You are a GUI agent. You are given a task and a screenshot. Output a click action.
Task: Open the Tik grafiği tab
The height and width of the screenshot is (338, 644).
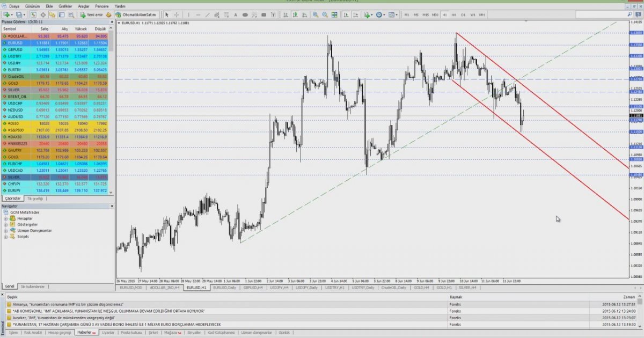[x=35, y=199]
